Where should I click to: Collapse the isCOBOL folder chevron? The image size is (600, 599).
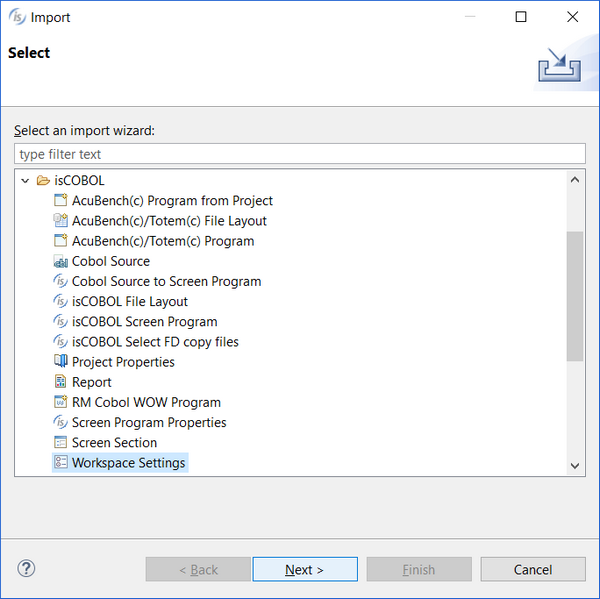point(25,180)
